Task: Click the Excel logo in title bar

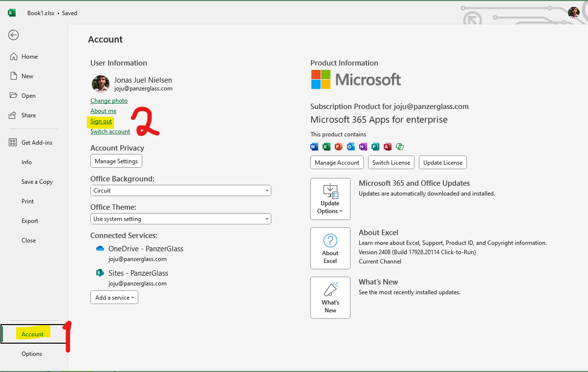Action: [12, 13]
